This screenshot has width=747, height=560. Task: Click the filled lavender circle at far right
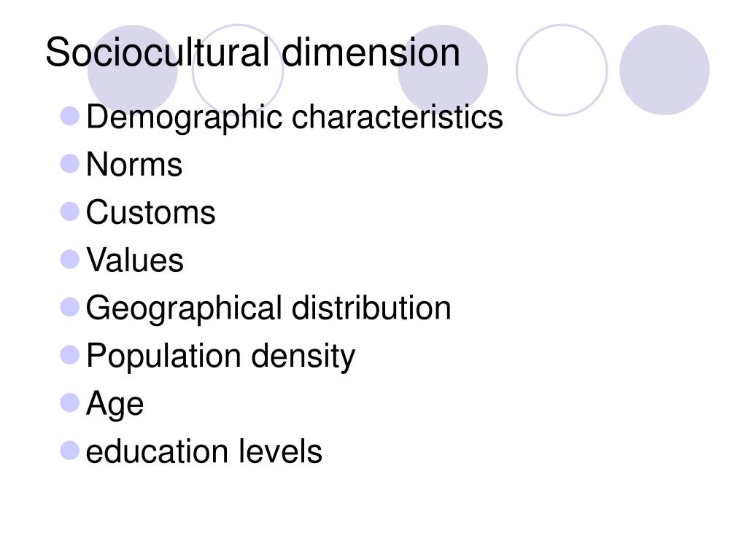(665, 70)
